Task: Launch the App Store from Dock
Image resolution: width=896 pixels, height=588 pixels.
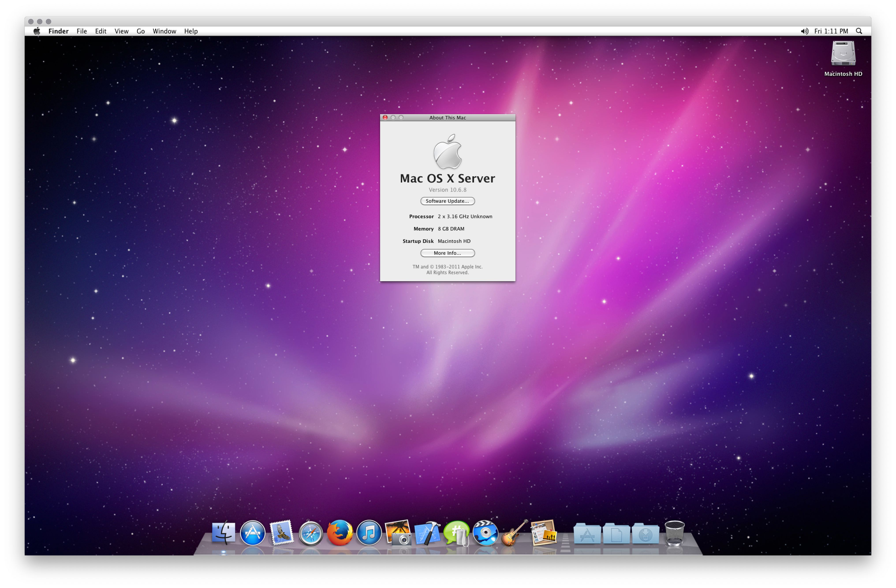Action: (252, 533)
